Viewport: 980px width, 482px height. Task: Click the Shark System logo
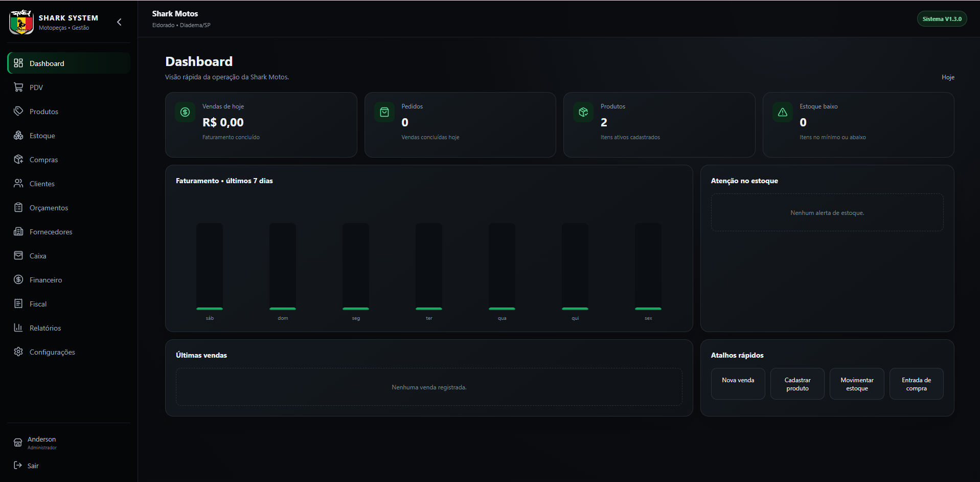[x=21, y=22]
